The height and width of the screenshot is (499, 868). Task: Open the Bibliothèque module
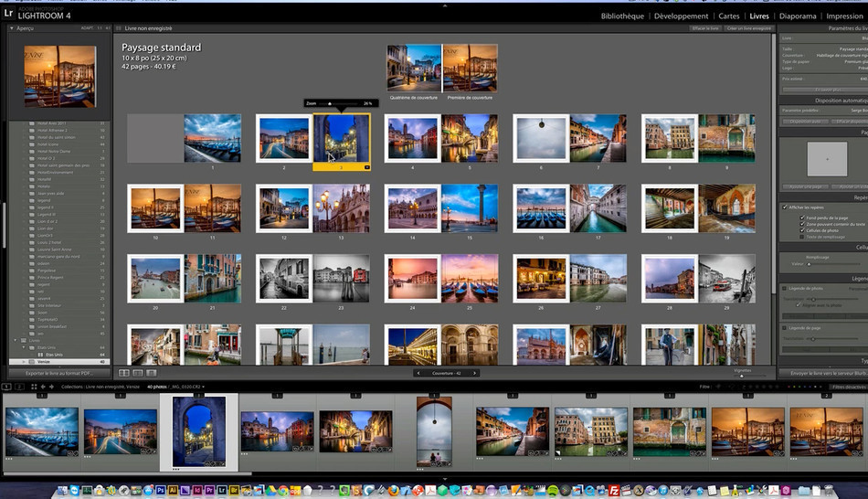click(622, 16)
